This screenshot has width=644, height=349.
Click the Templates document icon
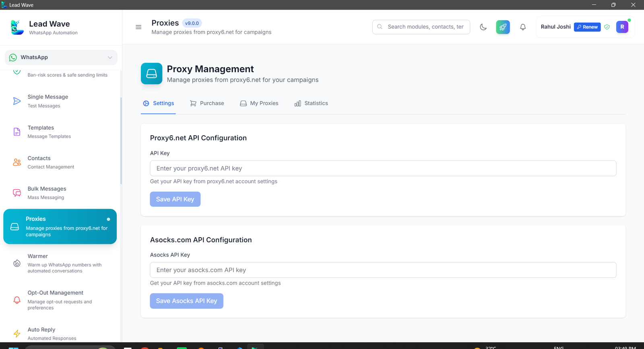point(17,132)
